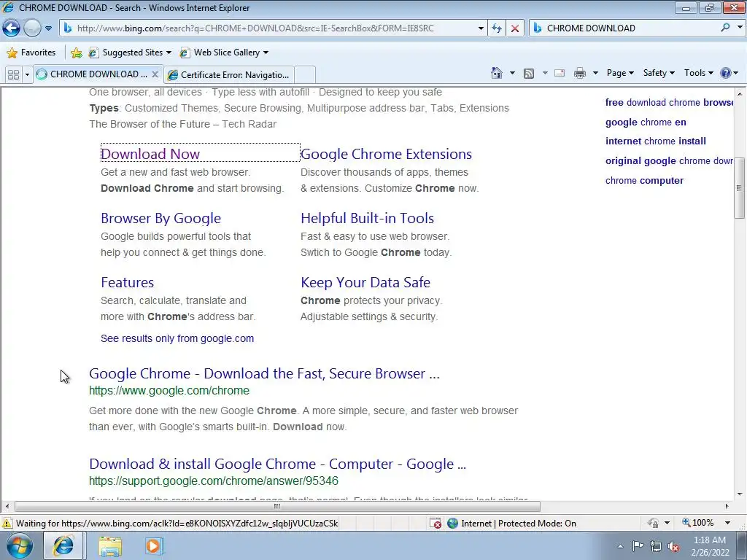Click the status bar warning icon
The image size is (747, 560).
pos(7,524)
